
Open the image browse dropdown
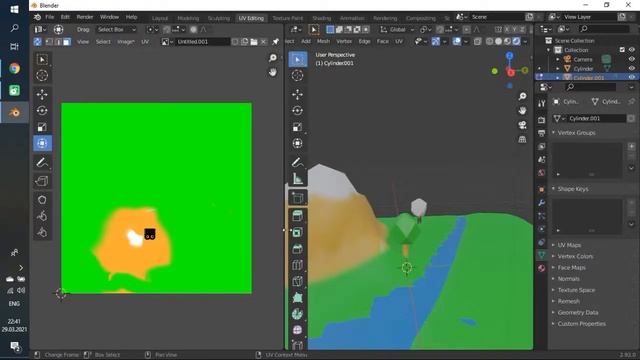(167, 42)
